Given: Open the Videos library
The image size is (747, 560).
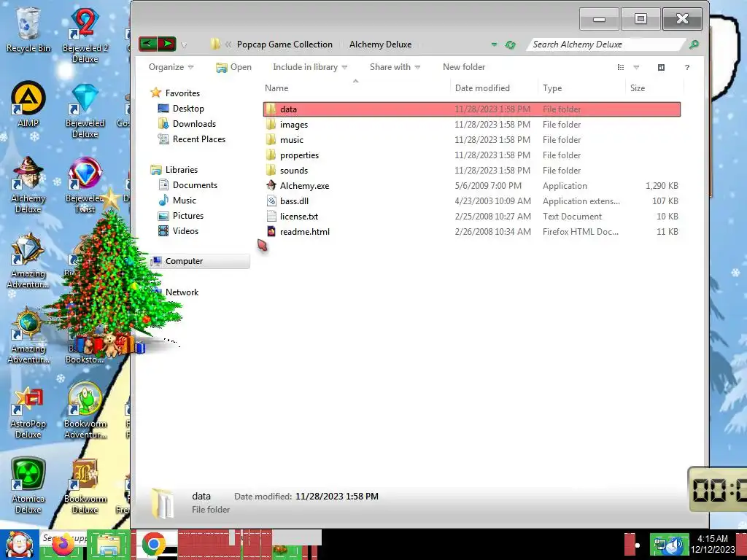Looking at the screenshot, I should tap(178, 231).
